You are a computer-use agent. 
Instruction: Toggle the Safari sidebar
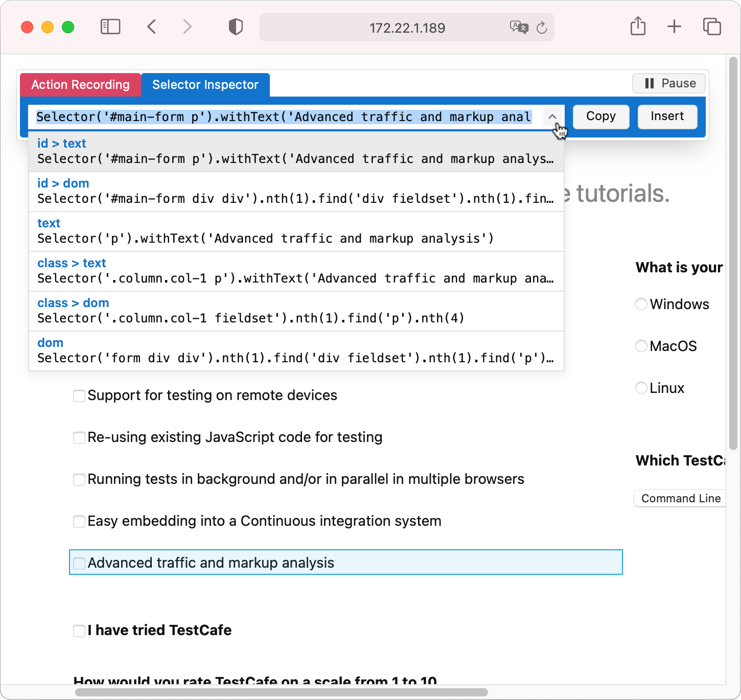(x=110, y=27)
